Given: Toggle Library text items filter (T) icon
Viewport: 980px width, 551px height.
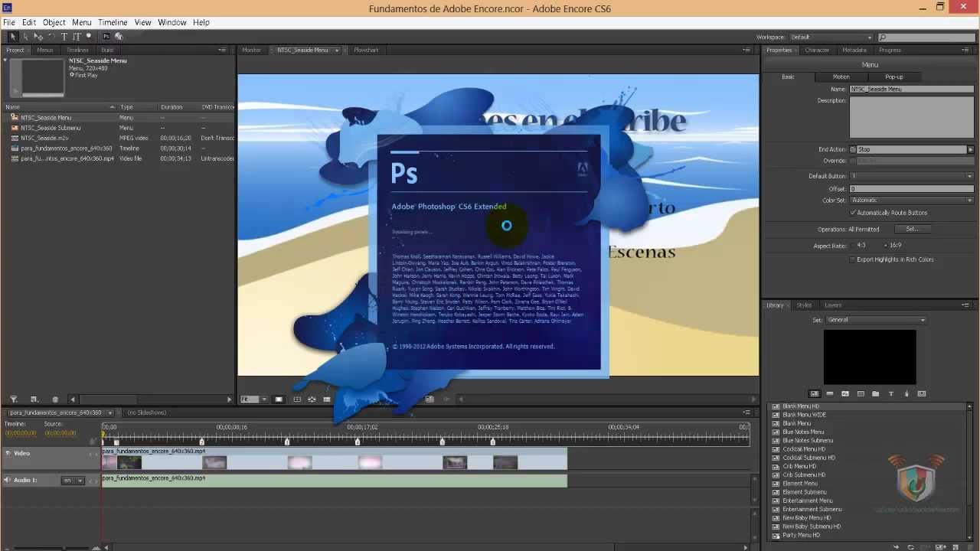Looking at the screenshot, I should (x=891, y=393).
